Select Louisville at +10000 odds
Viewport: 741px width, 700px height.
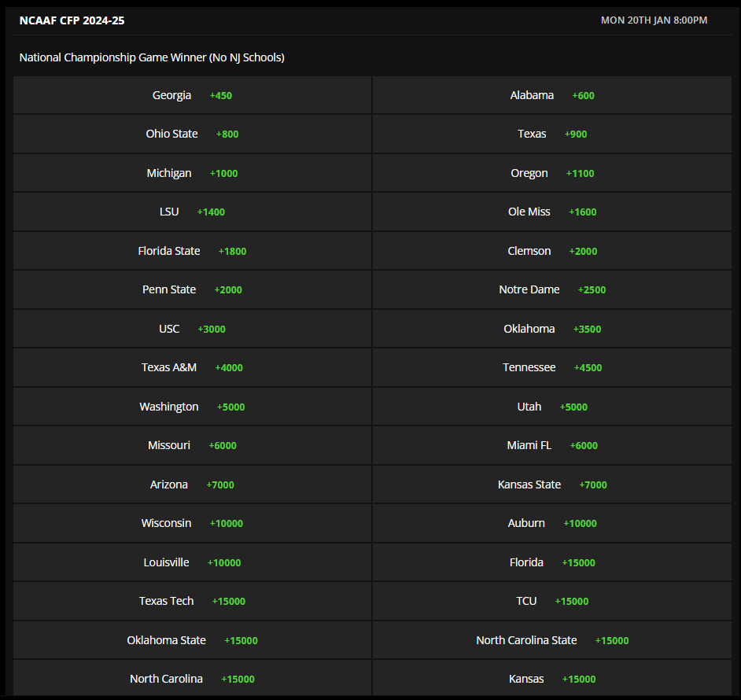(x=193, y=562)
